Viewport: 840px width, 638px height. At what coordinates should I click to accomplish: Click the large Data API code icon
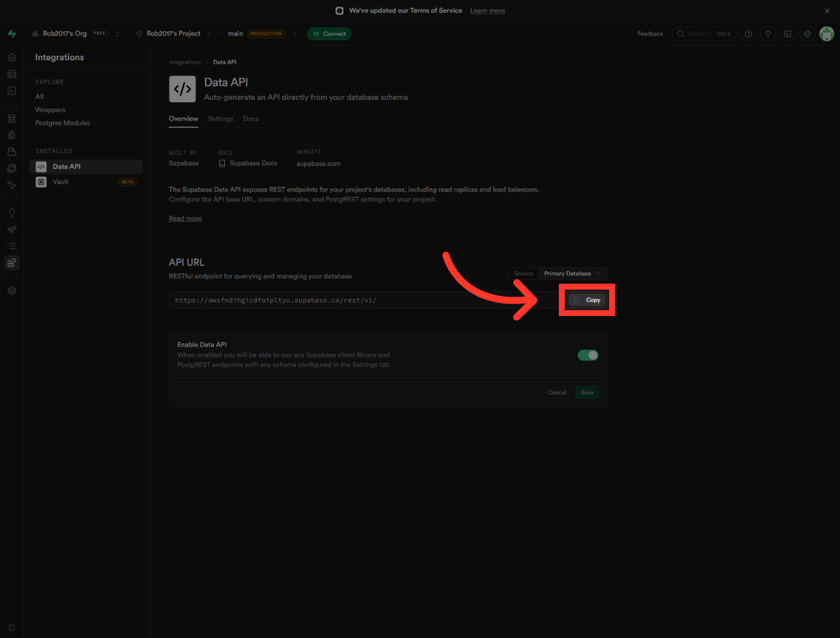coord(183,89)
